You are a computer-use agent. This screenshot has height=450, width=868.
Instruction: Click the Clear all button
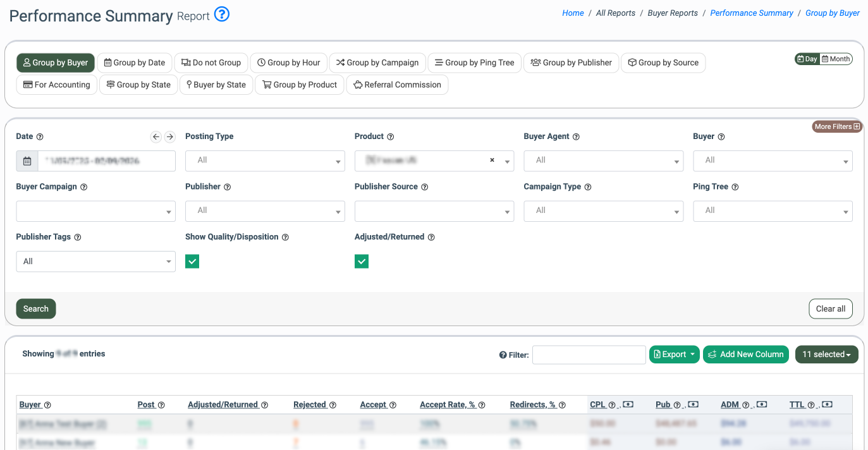[830, 308]
